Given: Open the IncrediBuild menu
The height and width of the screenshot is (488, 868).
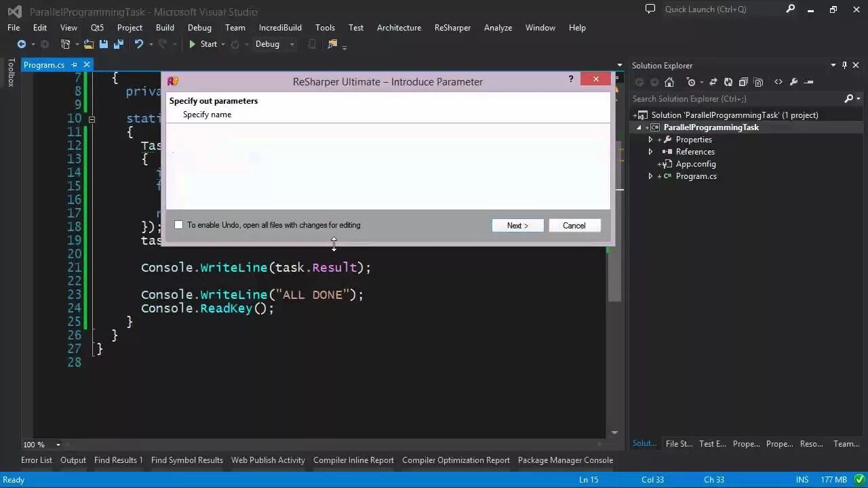Looking at the screenshot, I should 280,28.
